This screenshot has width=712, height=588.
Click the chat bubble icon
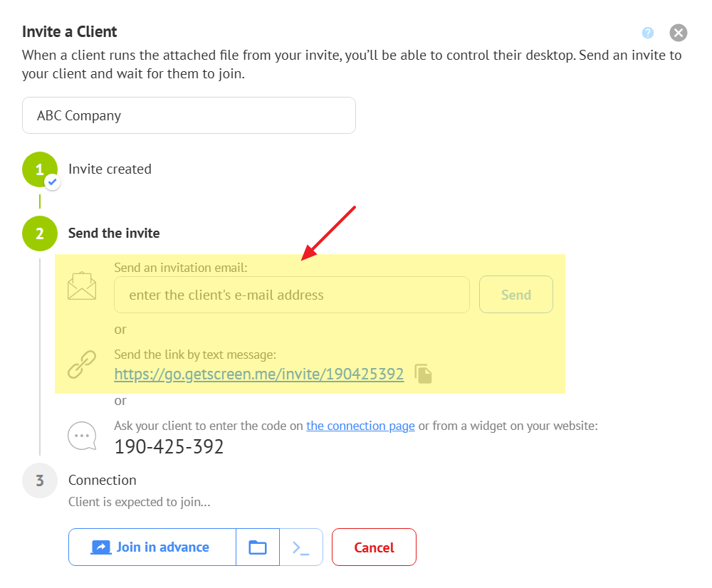pos(82,436)
